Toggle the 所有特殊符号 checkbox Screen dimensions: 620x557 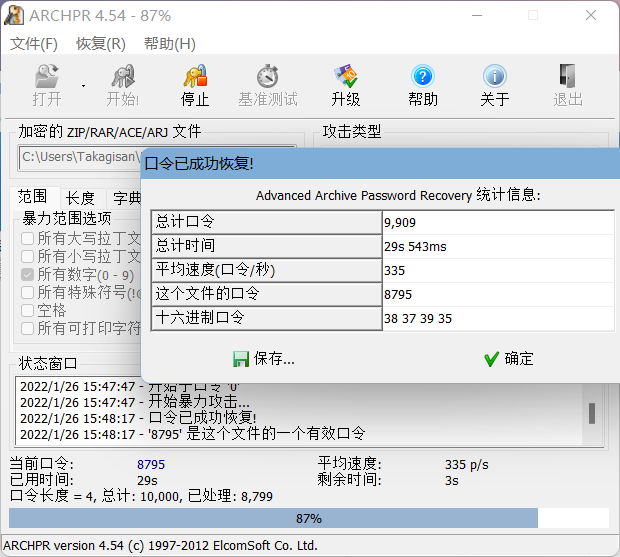[x=27, y=292]
